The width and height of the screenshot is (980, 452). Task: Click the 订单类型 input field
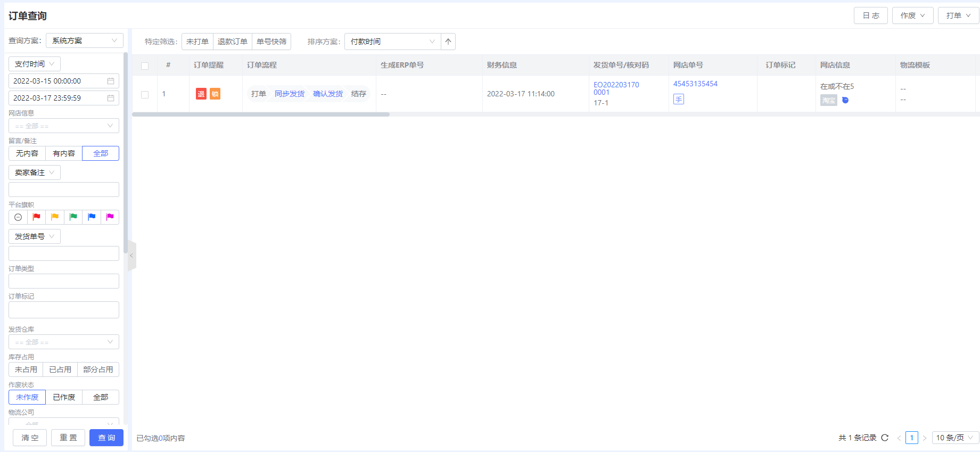tap(64, 281)
